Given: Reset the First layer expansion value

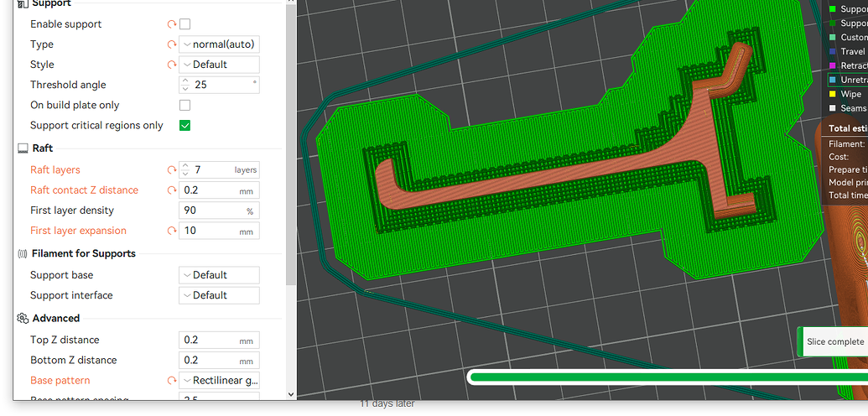Looking at the screenshot, I should (172, 231).
